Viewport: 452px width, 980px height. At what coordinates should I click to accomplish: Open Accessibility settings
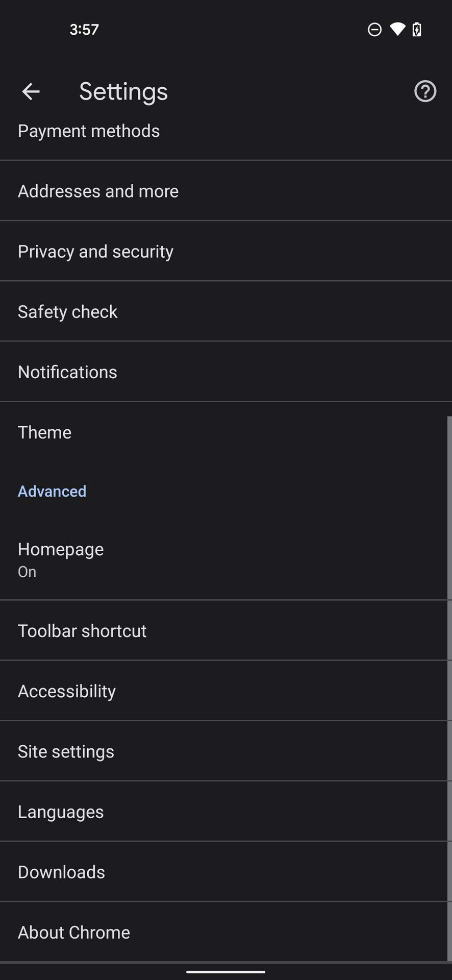tap(67, 691)
